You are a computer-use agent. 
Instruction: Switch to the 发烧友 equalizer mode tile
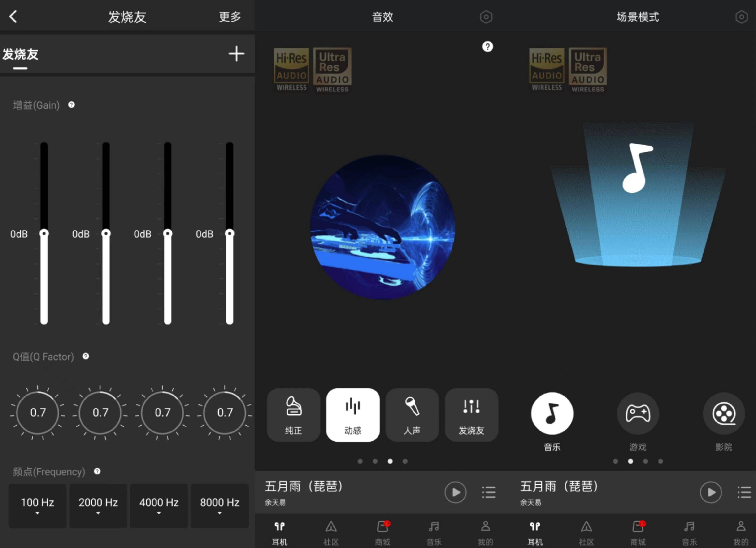point(471,415)
